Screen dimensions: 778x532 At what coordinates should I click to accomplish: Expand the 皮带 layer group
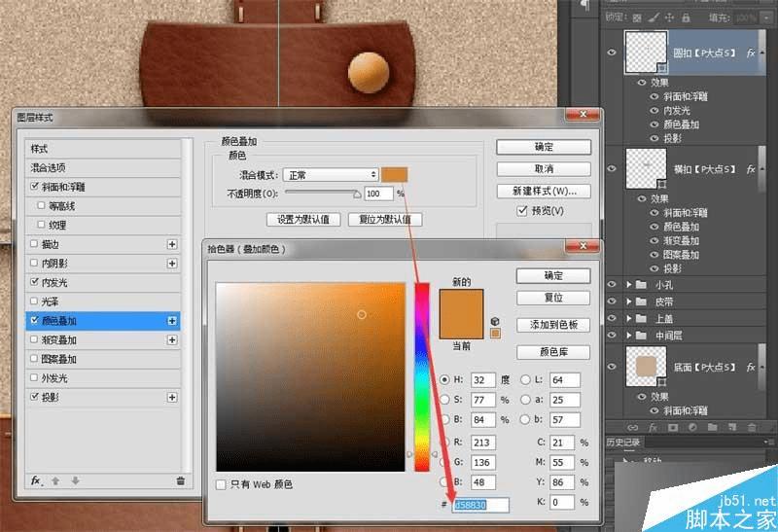(x=628, y=302)
